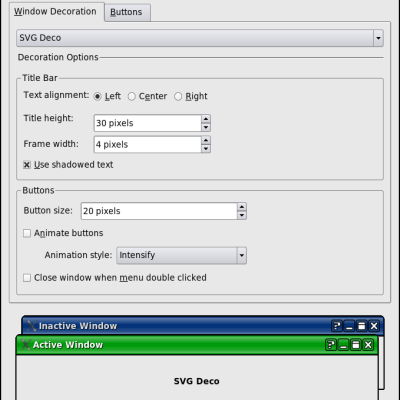The width and height of the screenshot is (400, 400).
Task: Click the Inactive Window minimize button
Action: tap(349, 326)
